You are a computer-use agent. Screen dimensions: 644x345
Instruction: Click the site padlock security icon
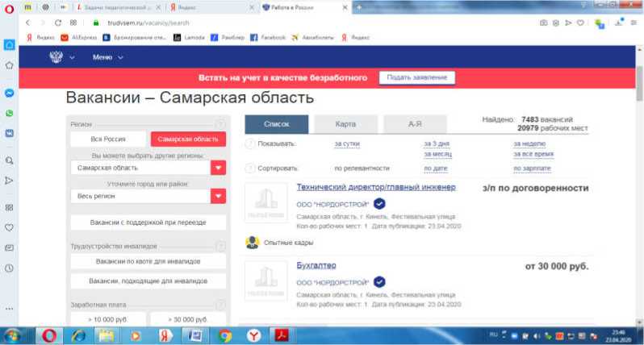tap(96, 23)
